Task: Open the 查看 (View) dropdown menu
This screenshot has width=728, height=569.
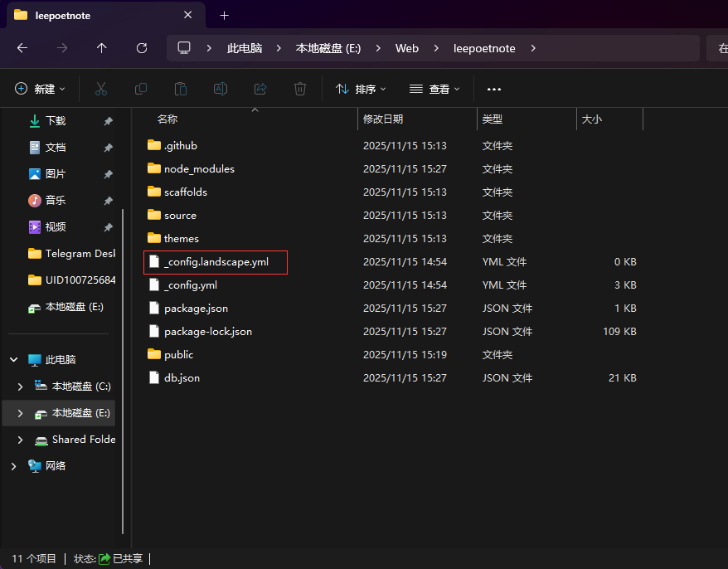Action: coord(434,89)
